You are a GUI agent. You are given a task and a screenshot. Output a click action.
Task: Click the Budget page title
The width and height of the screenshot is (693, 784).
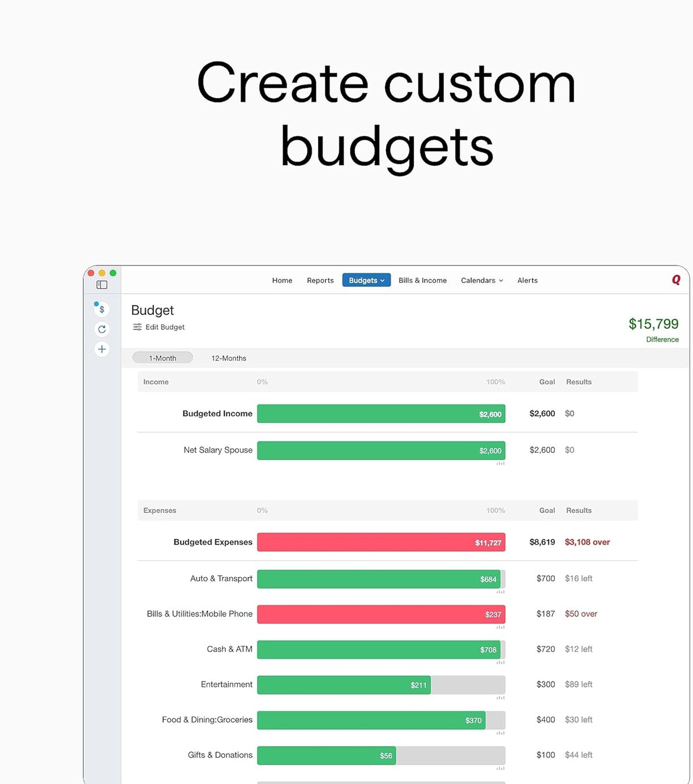pyautogui.click(x=152, y=310)
